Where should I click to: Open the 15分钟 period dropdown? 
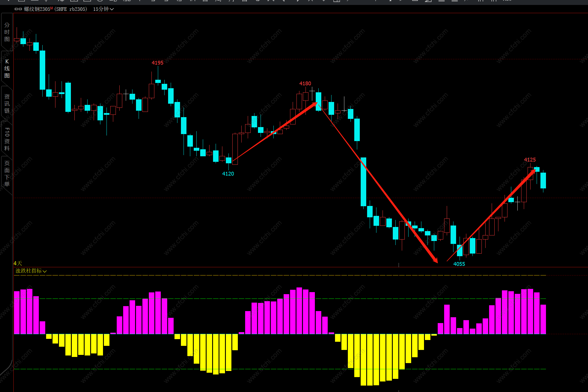tap(103, 9)
